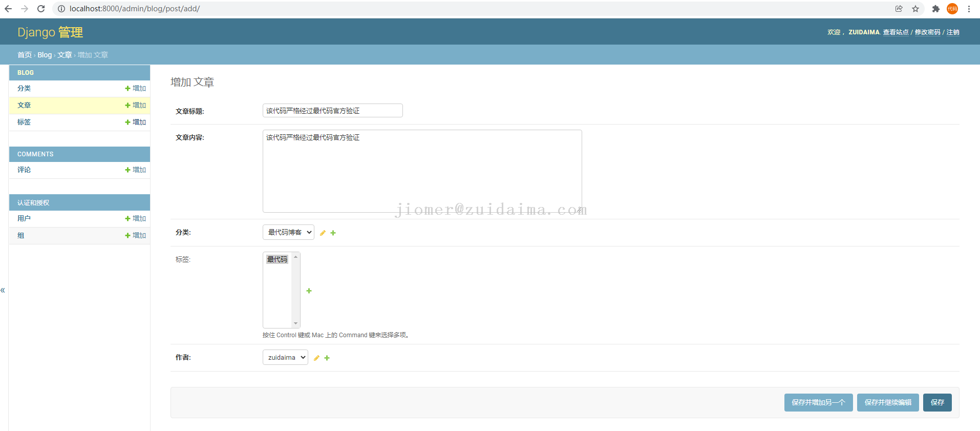The height and width of the screenshot is (431, 980).
Task: Click the pencil icon to edit selected 分类
Action: pyautogui.click(x=323, y=233)
